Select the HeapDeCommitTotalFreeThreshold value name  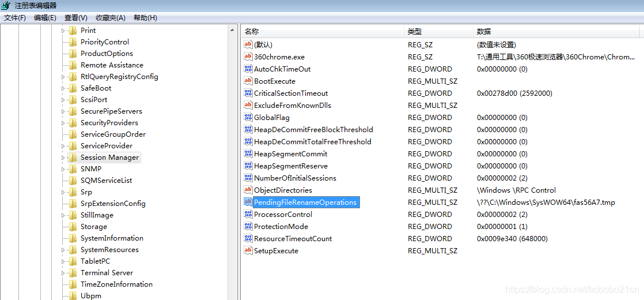(x=313, y=141)
